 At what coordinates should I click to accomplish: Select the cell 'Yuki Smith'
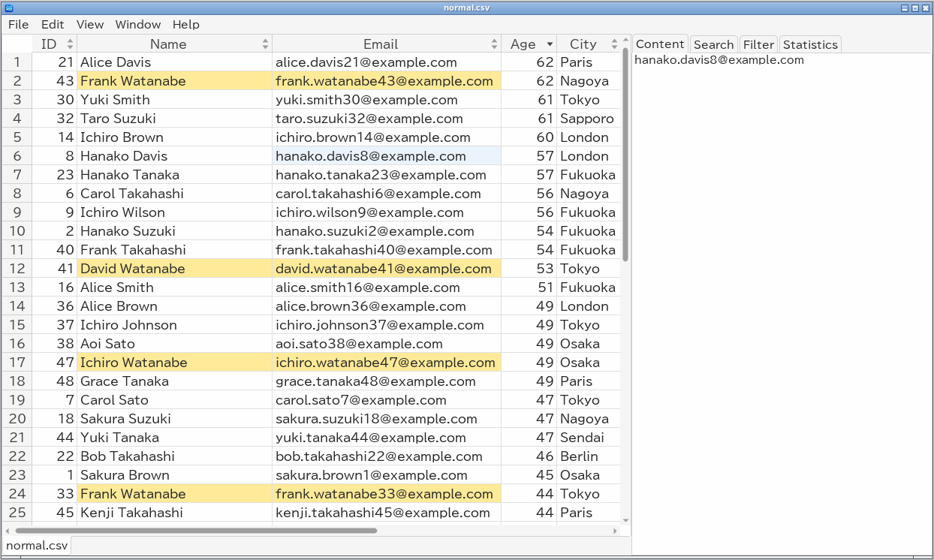click(174, 100)
